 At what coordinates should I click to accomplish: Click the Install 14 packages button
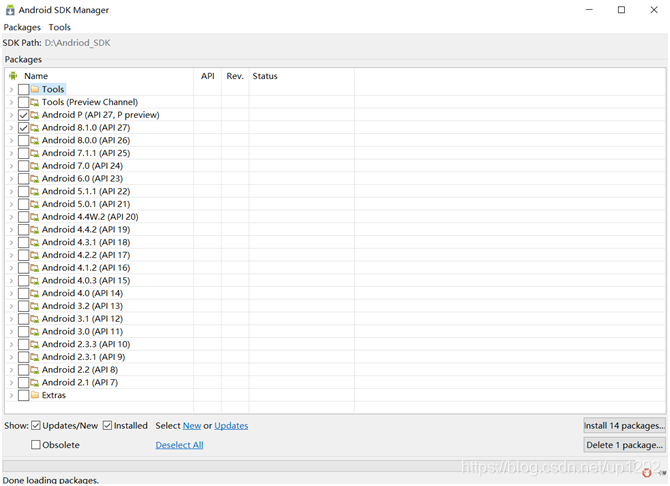624,425
